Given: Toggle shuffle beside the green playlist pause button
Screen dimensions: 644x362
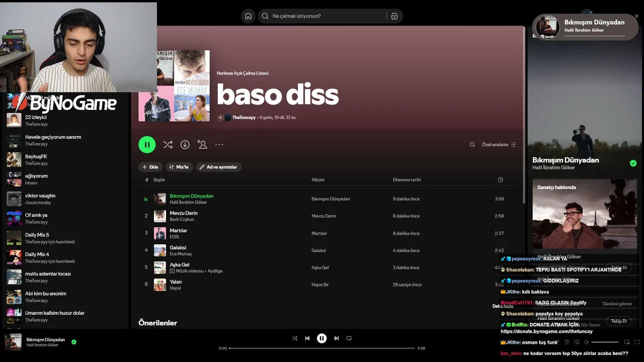Looking at the screenshot, I should pyautogui.click(x=168, y=145).
